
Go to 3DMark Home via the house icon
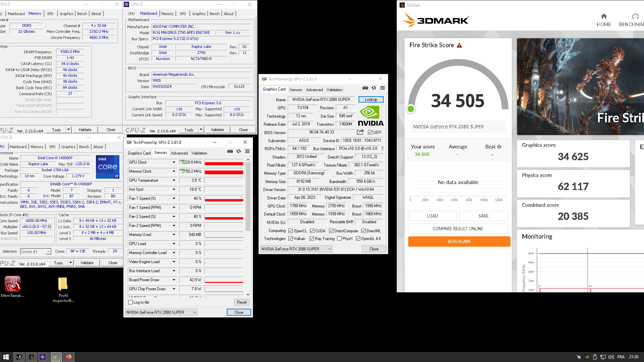[x=604, y=16]
